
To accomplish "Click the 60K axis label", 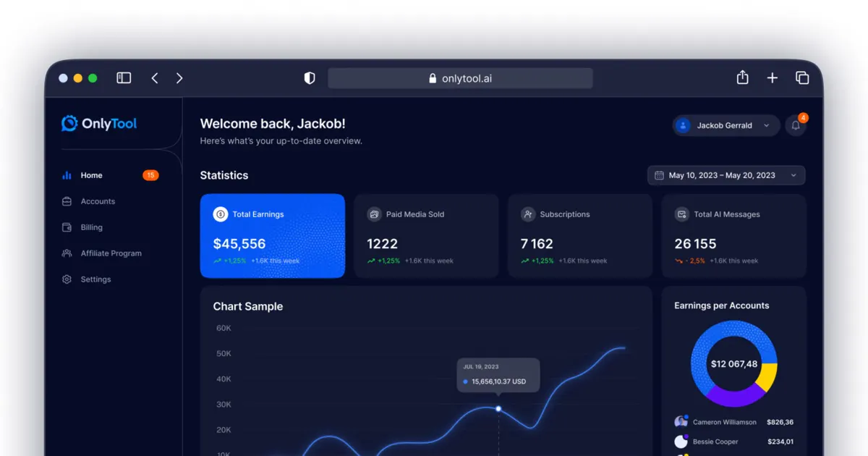I will [x=224, y=328].
